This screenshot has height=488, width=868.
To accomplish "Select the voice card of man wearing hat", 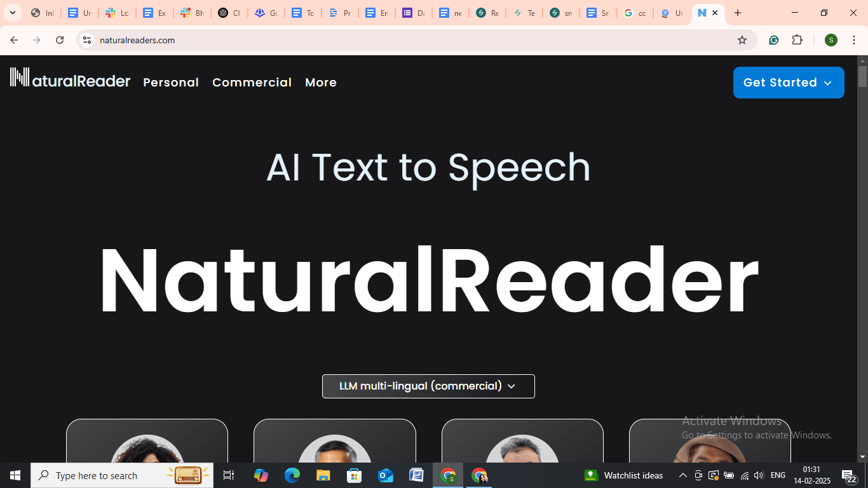I will pyautogui.click(x=710, y=441).
